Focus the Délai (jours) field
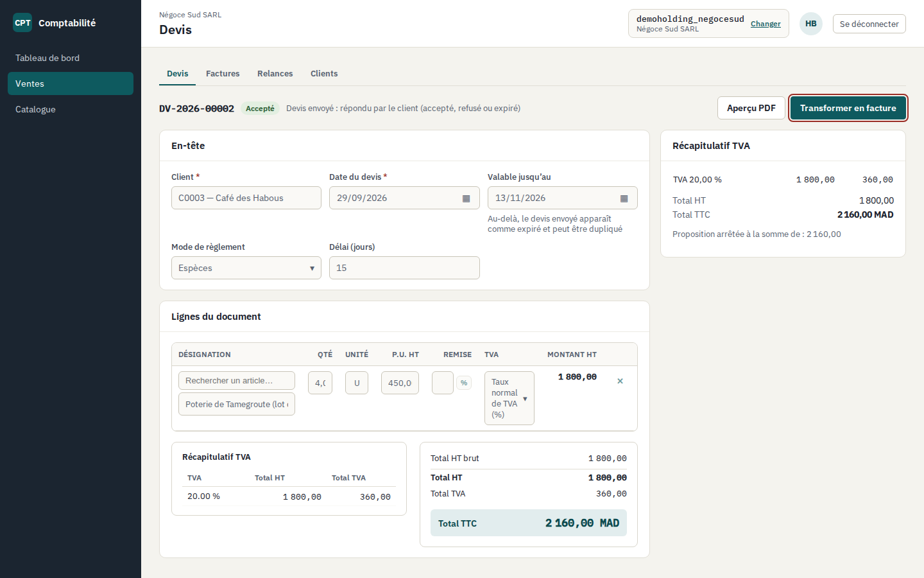924x578 pixels. pyautogui.click(x=404, y=268)
